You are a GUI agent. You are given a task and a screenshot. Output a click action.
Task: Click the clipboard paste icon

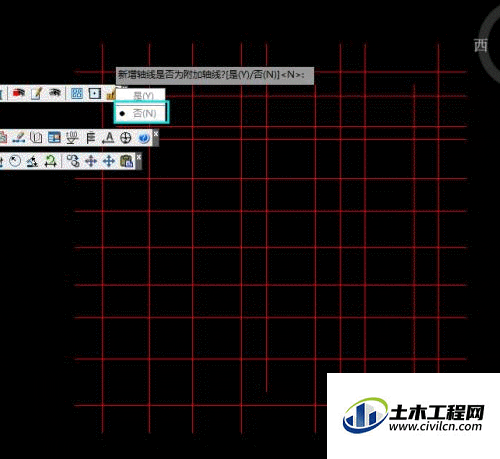pos(126,161)
